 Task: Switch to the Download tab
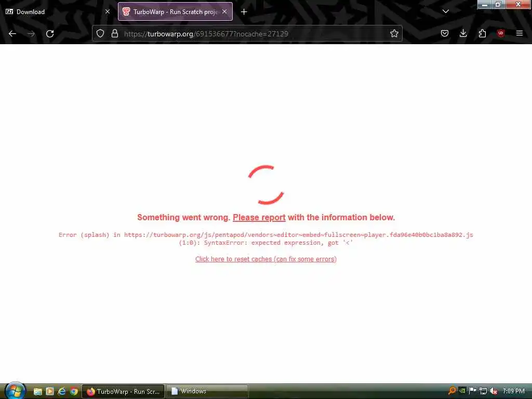(x=58, y=11)
